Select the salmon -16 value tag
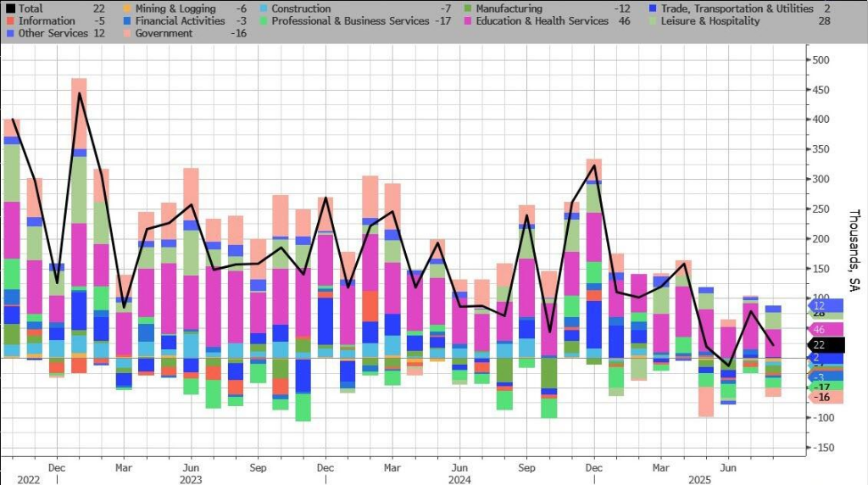868x485 pixels. point(823,398)
